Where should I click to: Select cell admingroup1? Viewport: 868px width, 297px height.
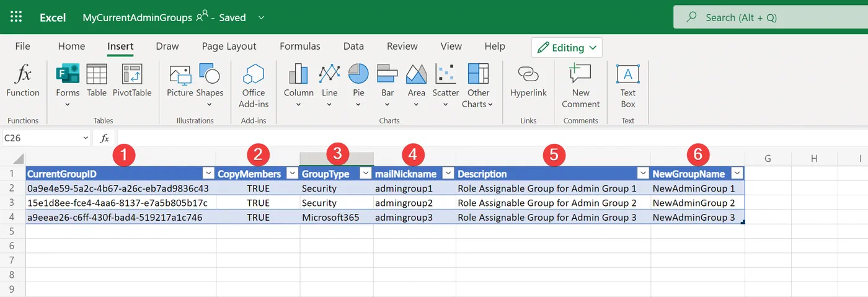tap(415, 188)
